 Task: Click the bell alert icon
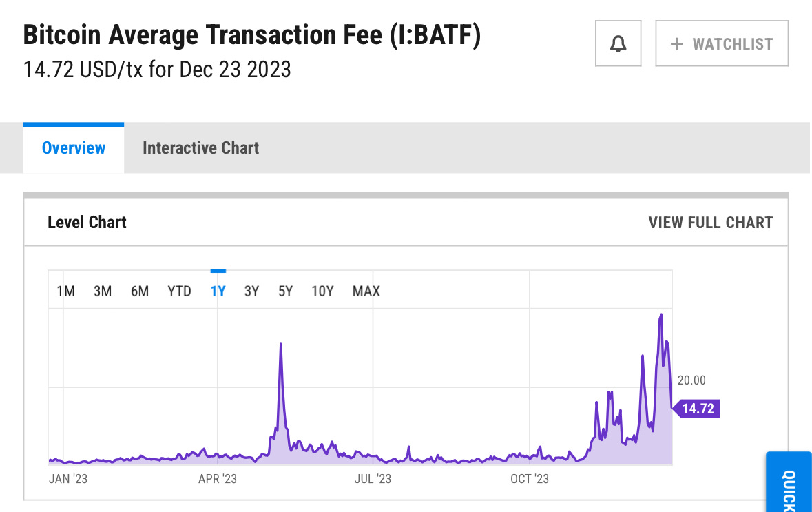coord(618,43)
